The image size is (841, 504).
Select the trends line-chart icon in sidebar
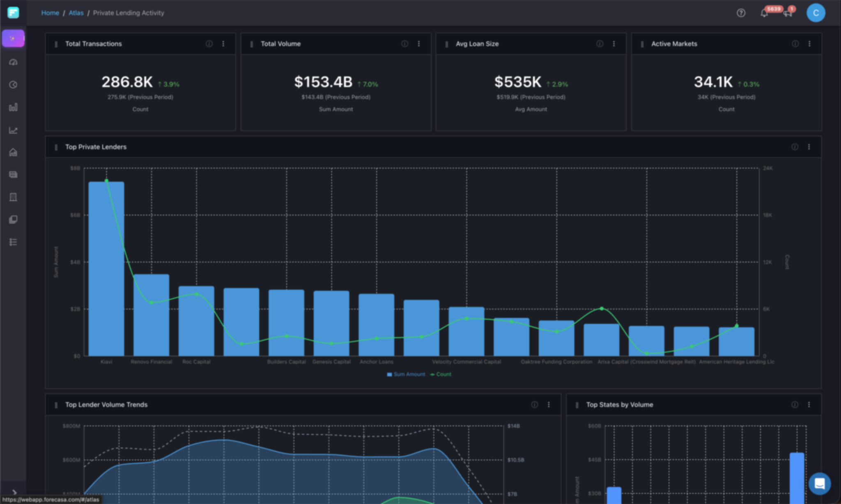pos(13,131)
